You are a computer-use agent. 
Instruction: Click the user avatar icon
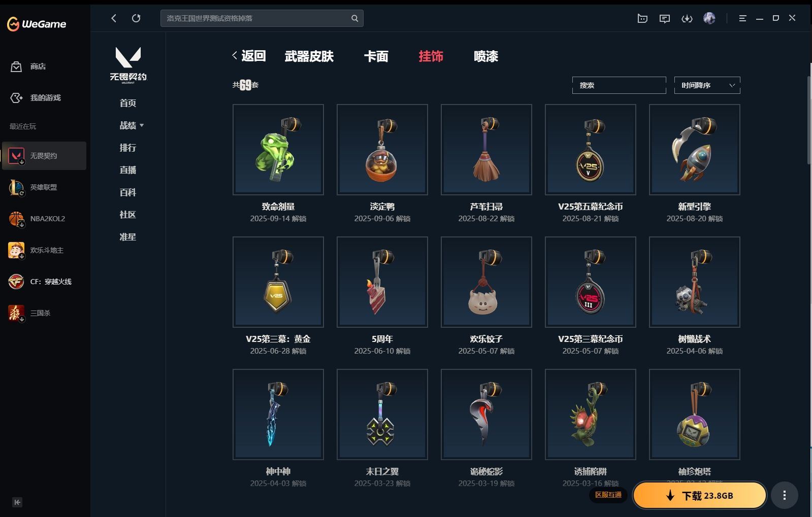point(709,18)
